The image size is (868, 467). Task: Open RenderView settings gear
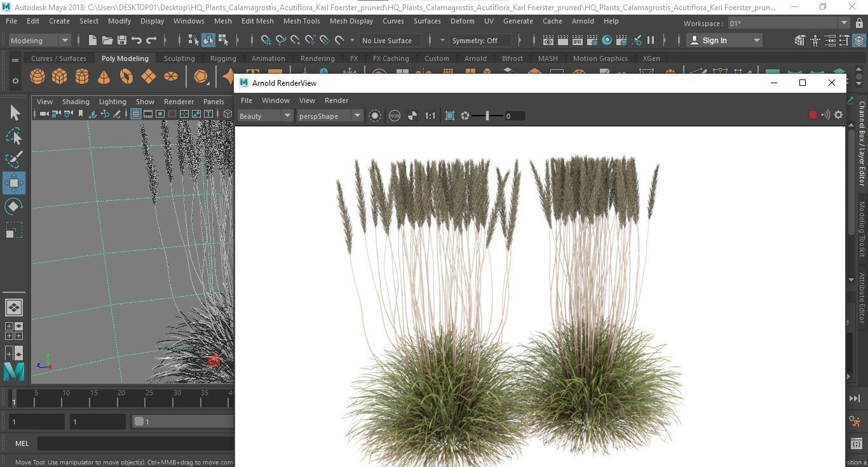coord(838,115)
